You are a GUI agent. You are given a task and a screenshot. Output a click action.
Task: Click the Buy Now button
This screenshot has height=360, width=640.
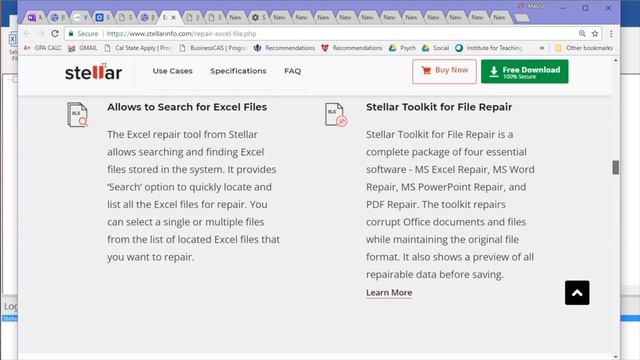[444, 71]
